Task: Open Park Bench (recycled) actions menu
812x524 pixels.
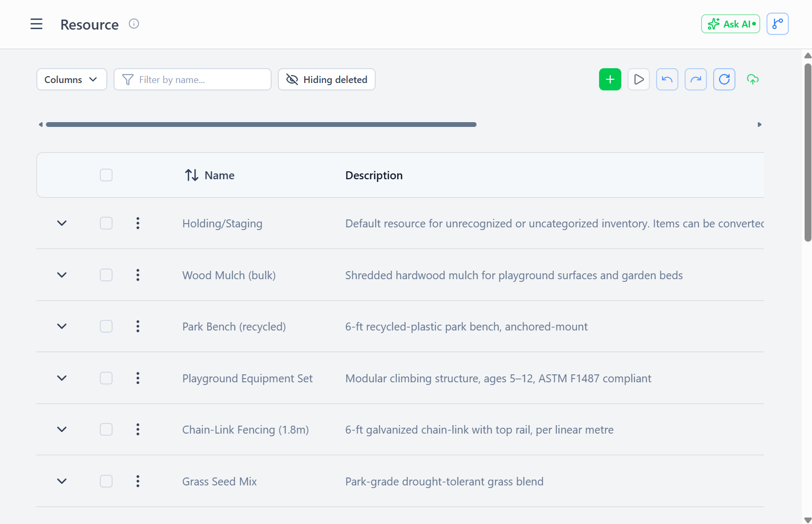Action: coord(138,326)
